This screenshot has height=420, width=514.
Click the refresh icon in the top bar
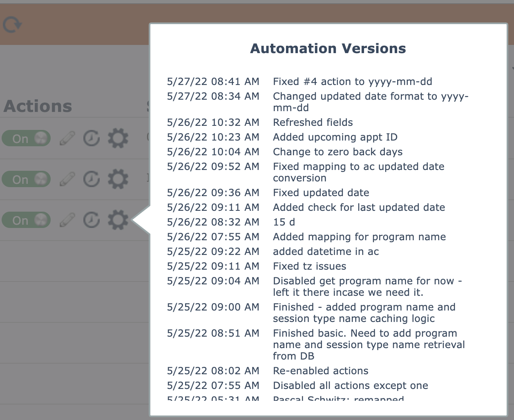coord(12,25)
